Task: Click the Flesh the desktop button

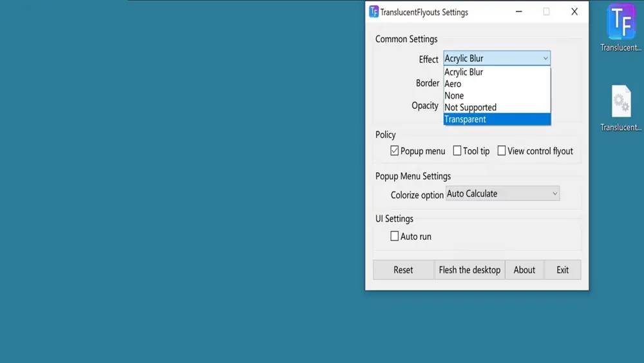Action: click(469, 270)
